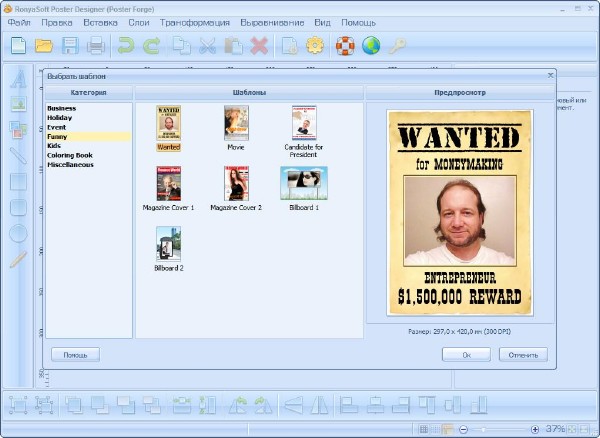Click the green Redo arrow
The image size is (600, 438).
coord(151,45)
